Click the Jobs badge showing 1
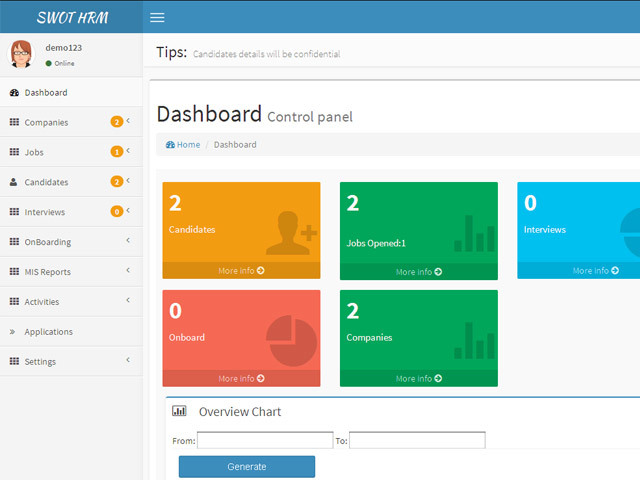Viewport: 640px width, 480px height. point(117,151)
